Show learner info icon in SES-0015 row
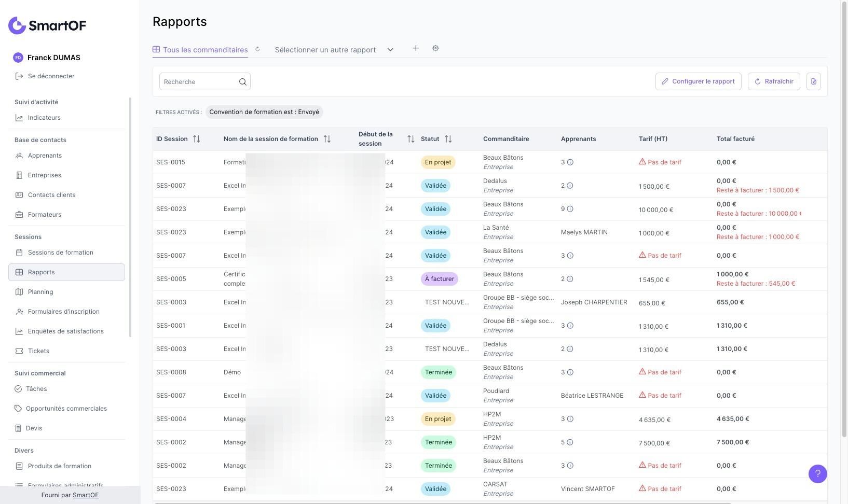The width and height of the screenshot is (848, 504). [x=570, y=162]
